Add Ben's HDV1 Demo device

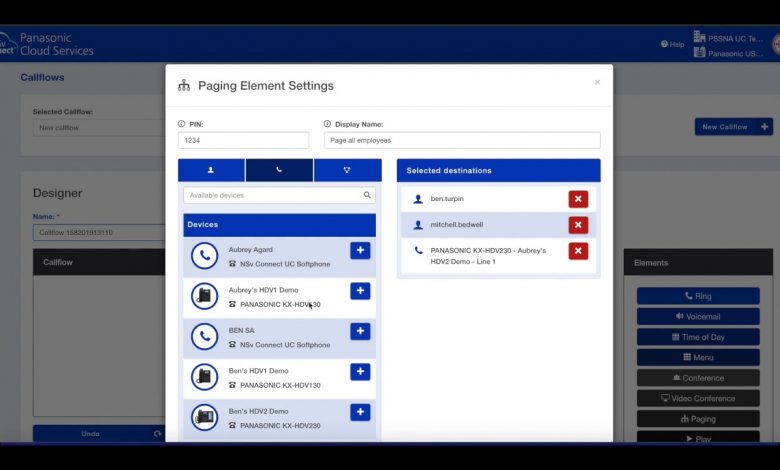360,372
